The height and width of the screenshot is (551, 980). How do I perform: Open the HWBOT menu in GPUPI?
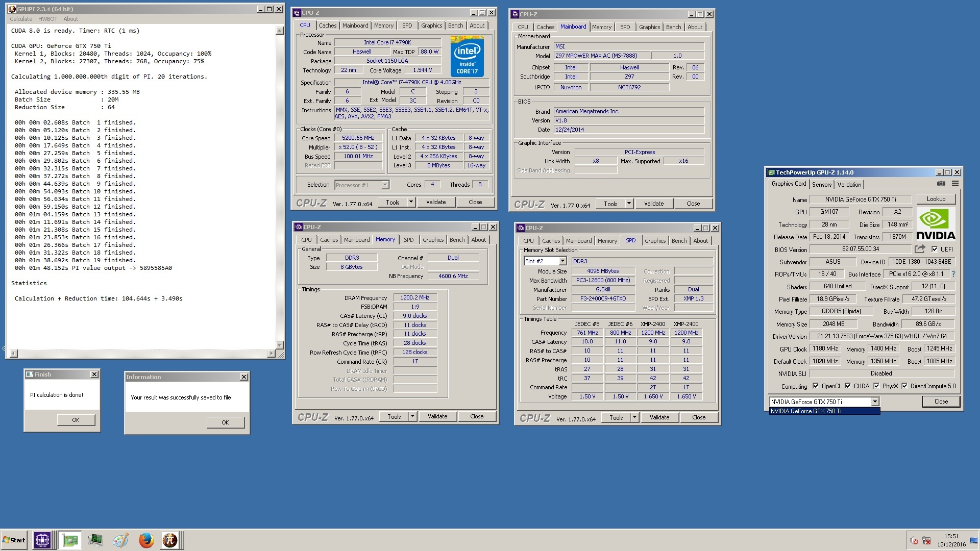[x=47, y=19]
